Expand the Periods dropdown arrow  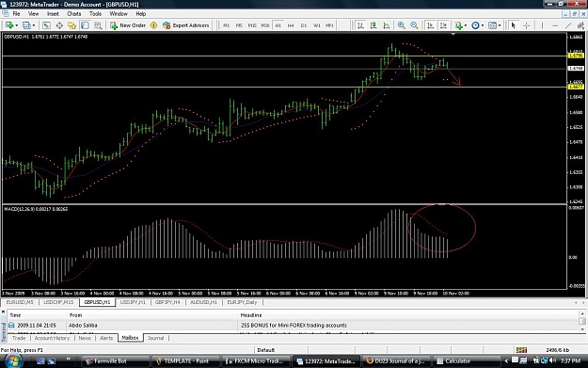[x=483, y=25]
